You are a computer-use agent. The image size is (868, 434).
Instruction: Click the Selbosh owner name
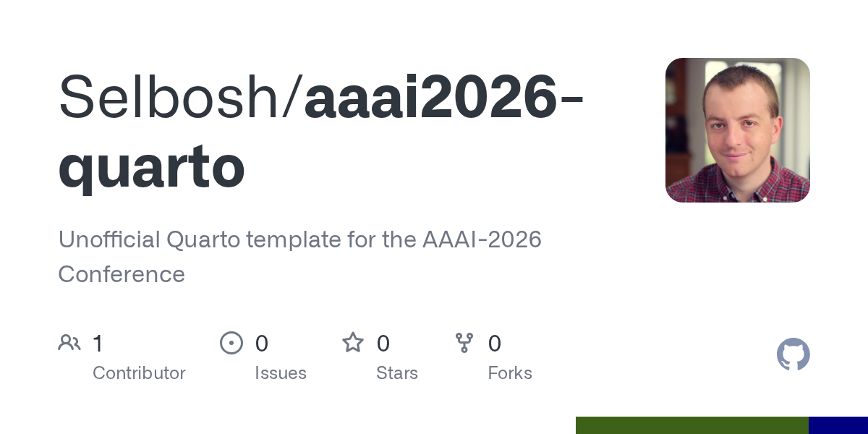172,96
